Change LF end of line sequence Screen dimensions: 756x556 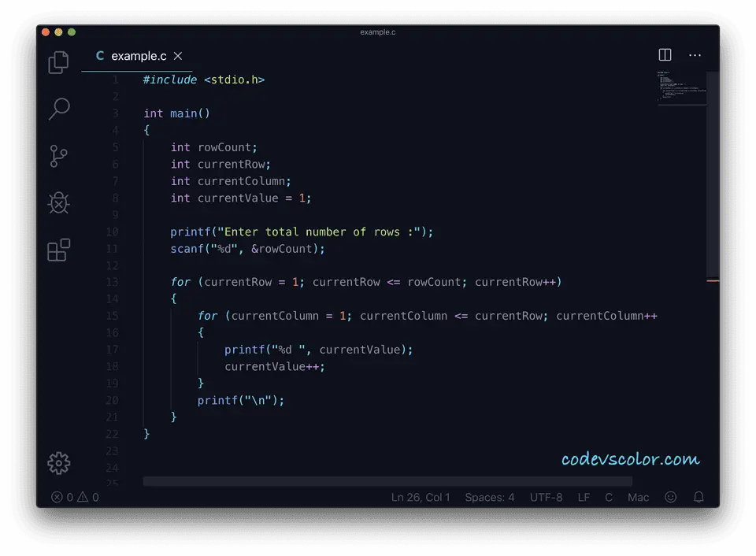(x=584, y=498)
